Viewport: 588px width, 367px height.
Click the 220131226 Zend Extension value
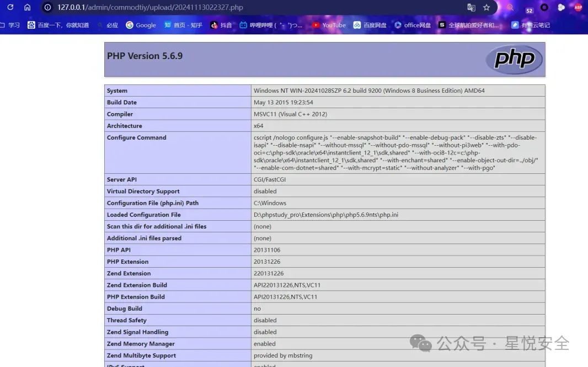click(x=269, y=273)
